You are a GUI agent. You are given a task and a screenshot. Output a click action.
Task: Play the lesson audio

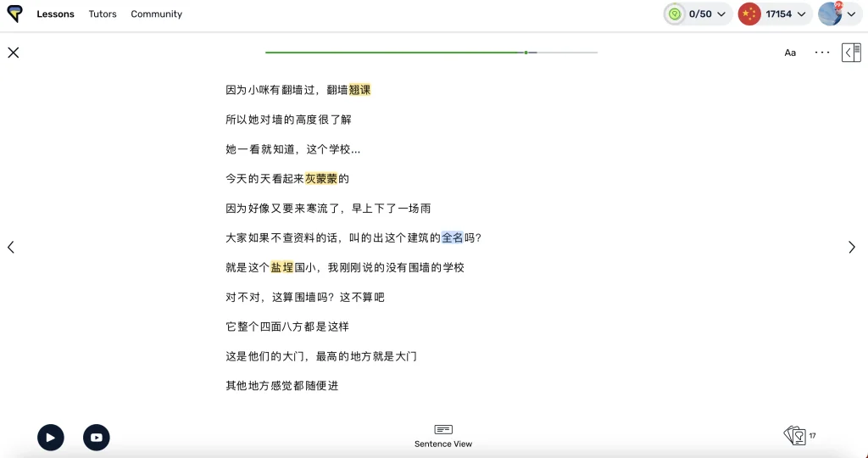click(x=51, y=438)
